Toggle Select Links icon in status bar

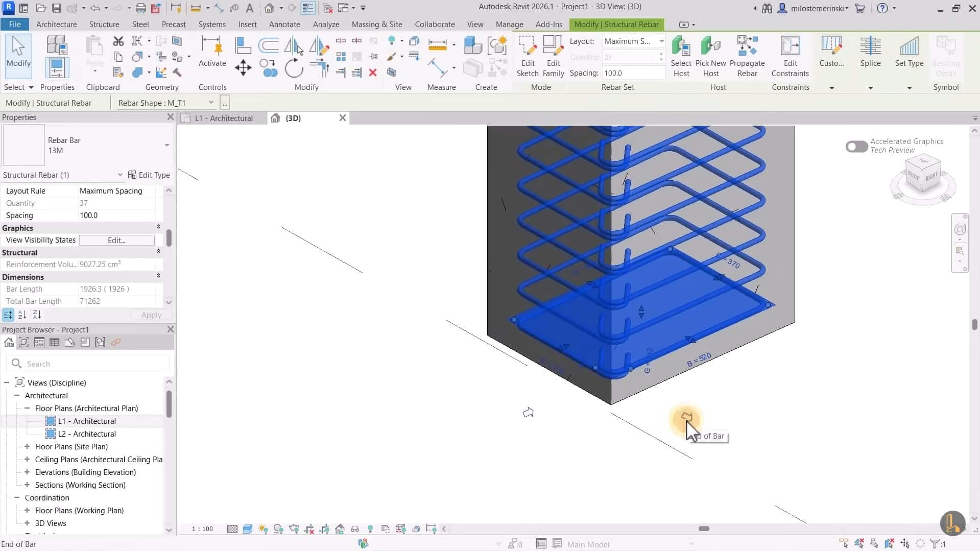[x=844, y=544]
